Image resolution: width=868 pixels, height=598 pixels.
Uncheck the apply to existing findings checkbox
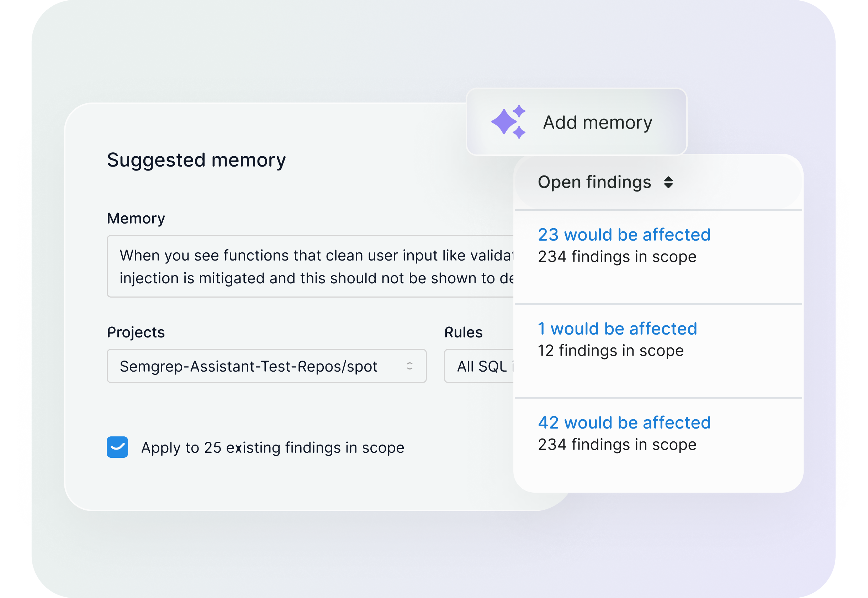click(117, 447)
